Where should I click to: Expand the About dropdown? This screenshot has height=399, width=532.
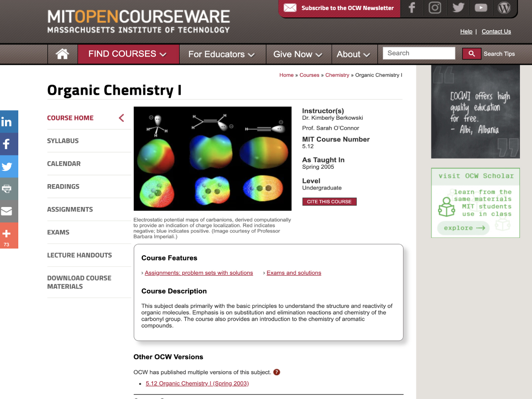click(354, 54)
